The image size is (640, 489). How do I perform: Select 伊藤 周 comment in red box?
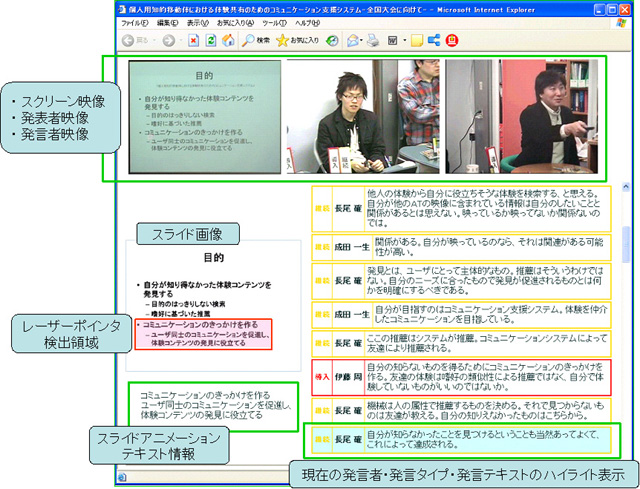click(461, 377)
